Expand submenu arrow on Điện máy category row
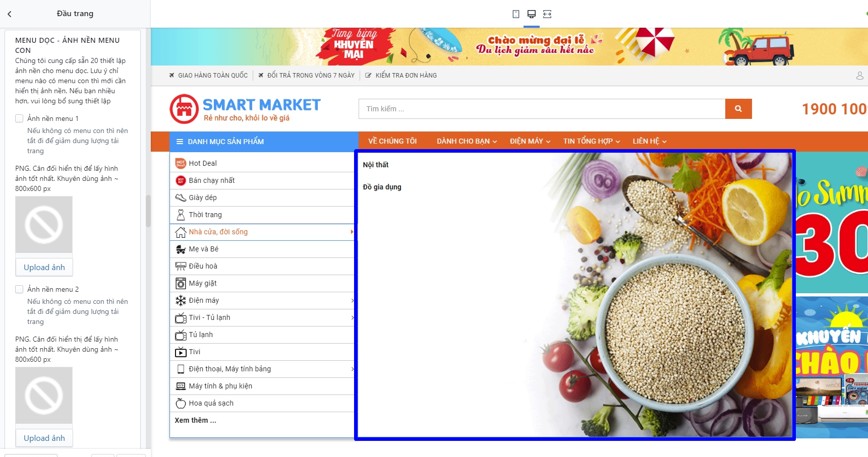868x457 pixels. [x=352, y=300]
